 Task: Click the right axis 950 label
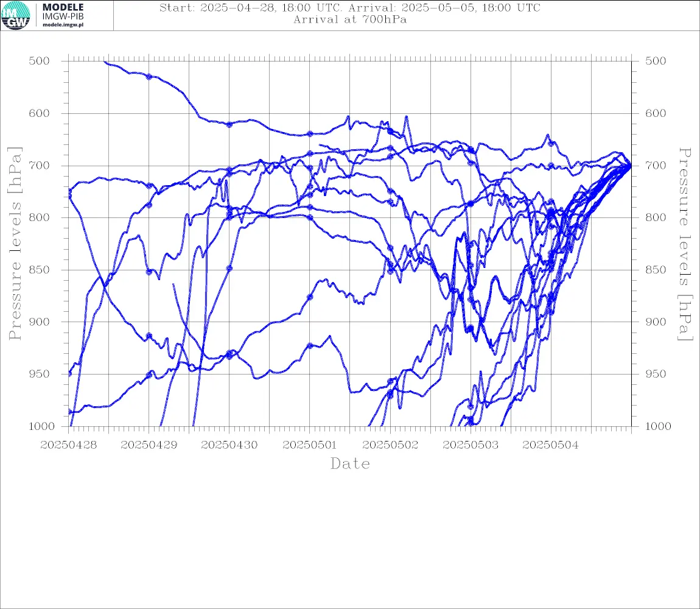point(656,374)
